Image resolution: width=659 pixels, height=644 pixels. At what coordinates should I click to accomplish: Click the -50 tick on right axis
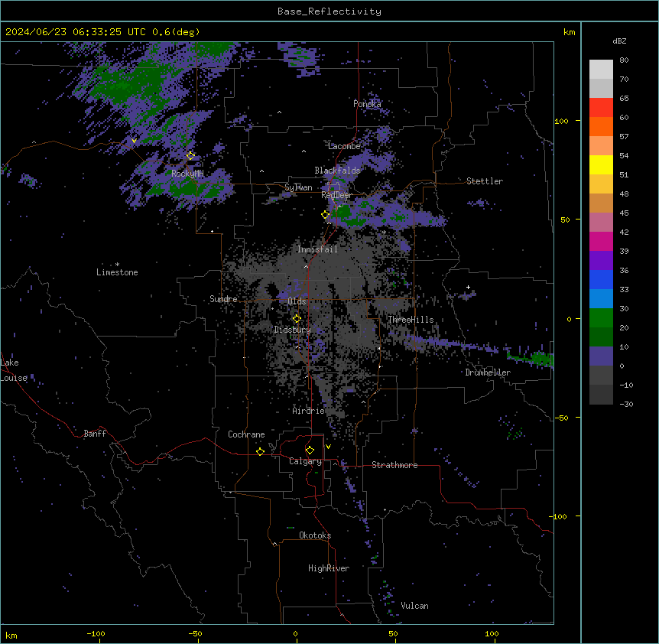[561, 418]
